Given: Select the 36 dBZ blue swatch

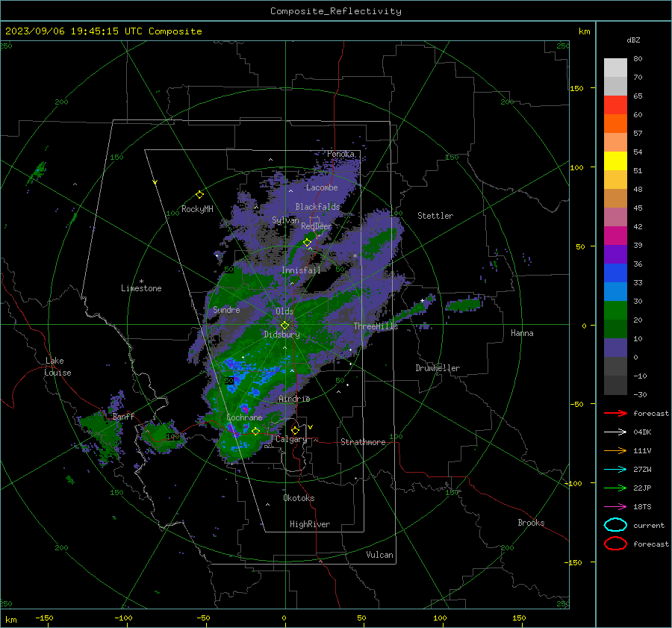Looking at the screenshot, I should (x=615, y=273).
